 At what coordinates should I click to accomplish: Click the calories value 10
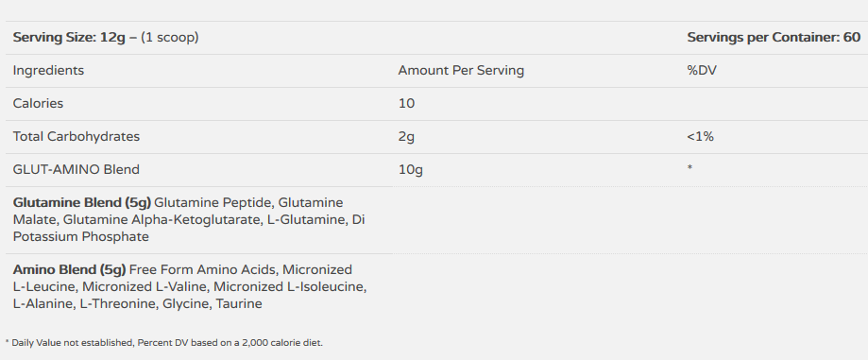click(x=406, y=104)
